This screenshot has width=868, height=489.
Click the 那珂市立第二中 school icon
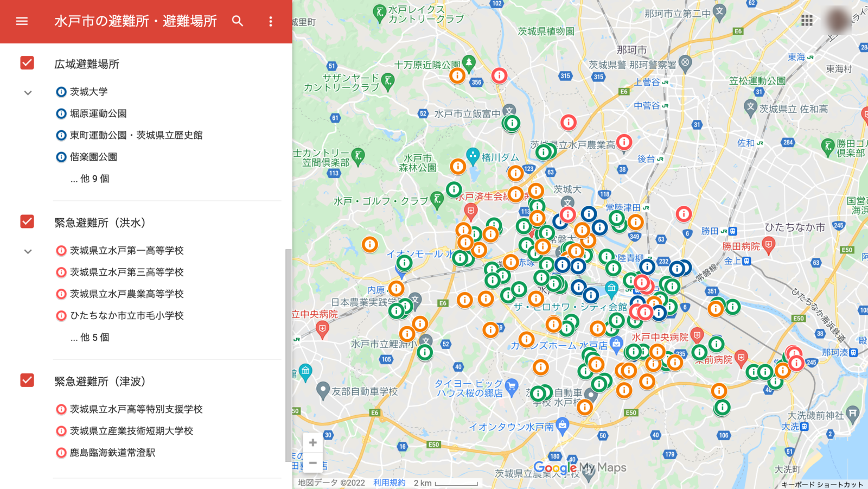click(x=719, y=11)
